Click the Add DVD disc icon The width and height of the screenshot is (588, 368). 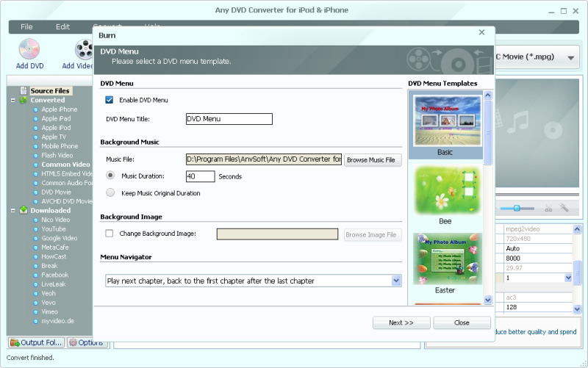point(29,49)
